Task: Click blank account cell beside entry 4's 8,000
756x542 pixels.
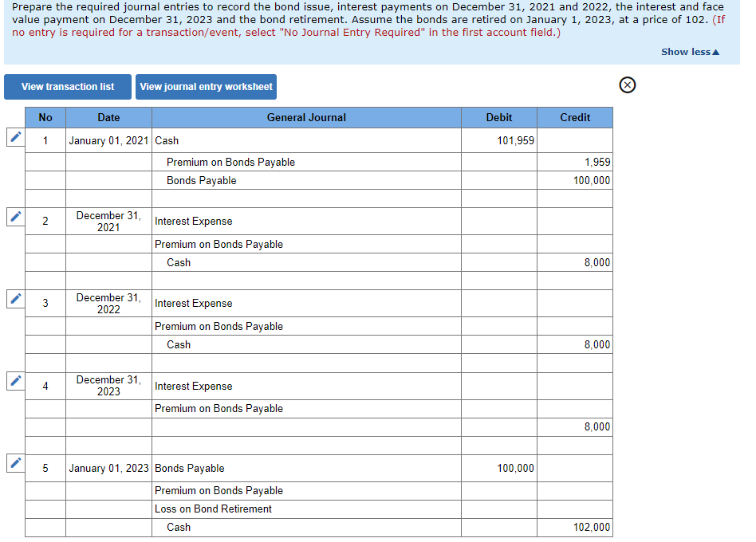Action: coord(306,427)
